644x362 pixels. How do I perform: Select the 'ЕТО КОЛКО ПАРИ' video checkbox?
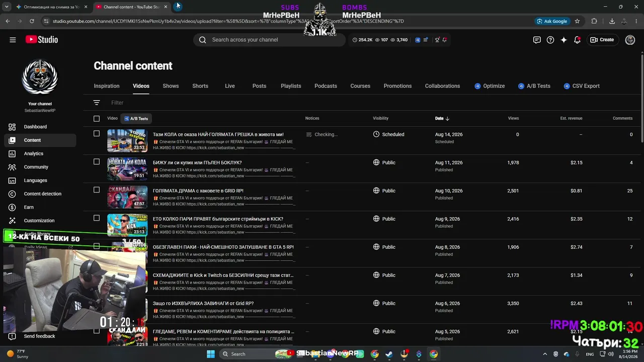coord(97,218)
